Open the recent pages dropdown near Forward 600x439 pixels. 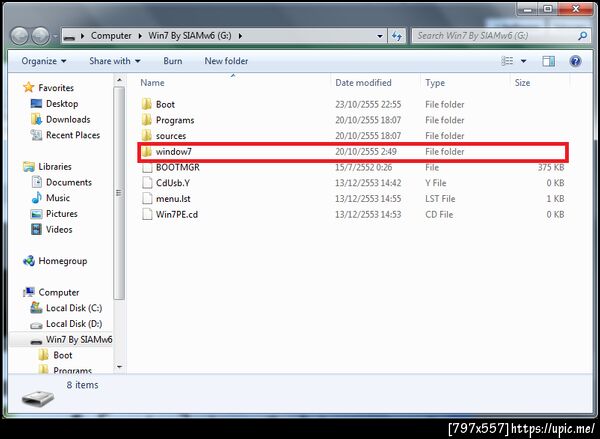click(55, 37)
